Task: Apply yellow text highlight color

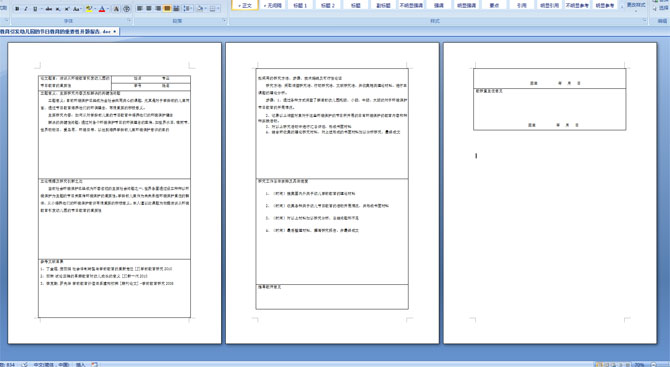Action: click(x=89, y=9)
